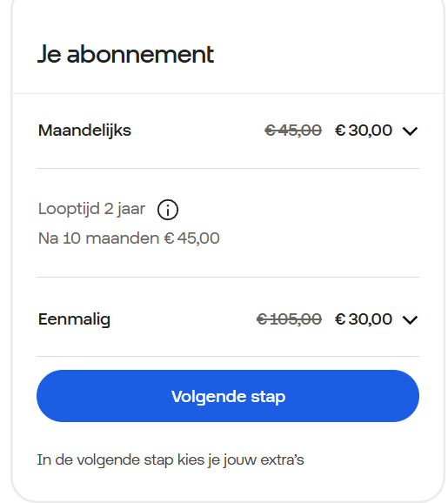Viewport: 448px width, 503px height.
Task: Expand the Eenmalig cost breakdown chevron
Action: click(410, 320)
